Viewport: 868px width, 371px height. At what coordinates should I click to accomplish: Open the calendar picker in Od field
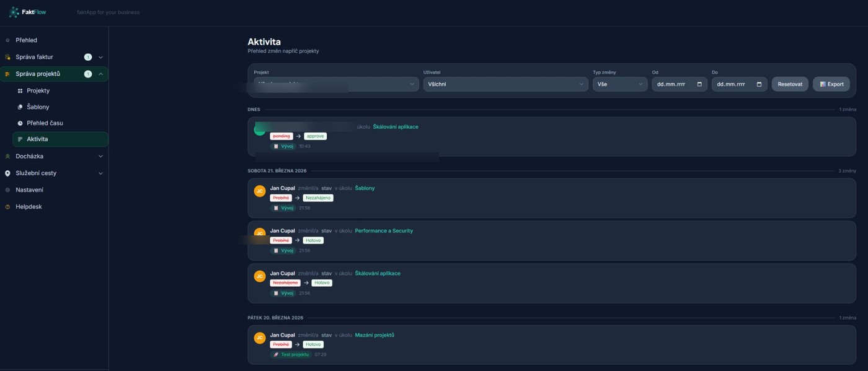coord(699,84)
